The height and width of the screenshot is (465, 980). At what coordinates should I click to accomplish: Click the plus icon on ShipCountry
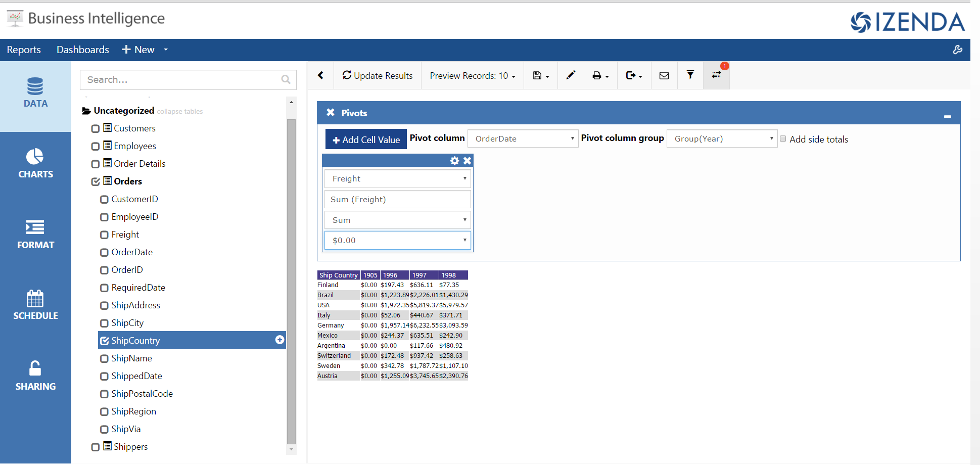pyautogui.click(x=279, y=340)
